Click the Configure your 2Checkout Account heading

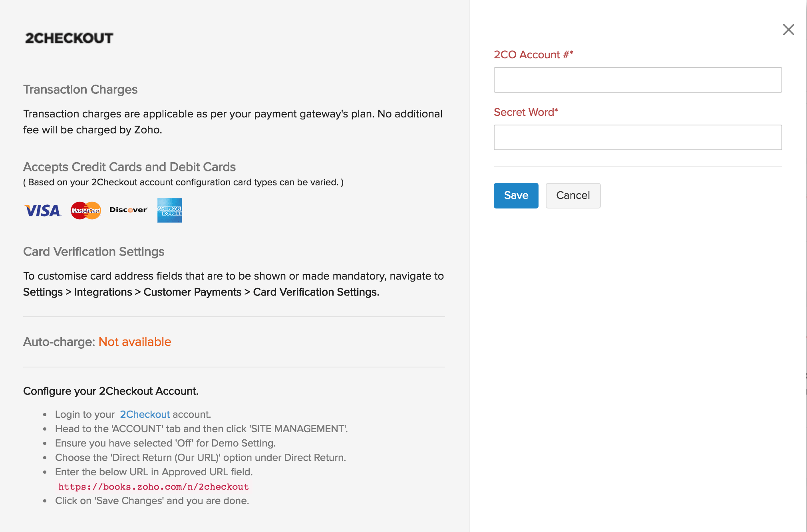click(111, 391)
